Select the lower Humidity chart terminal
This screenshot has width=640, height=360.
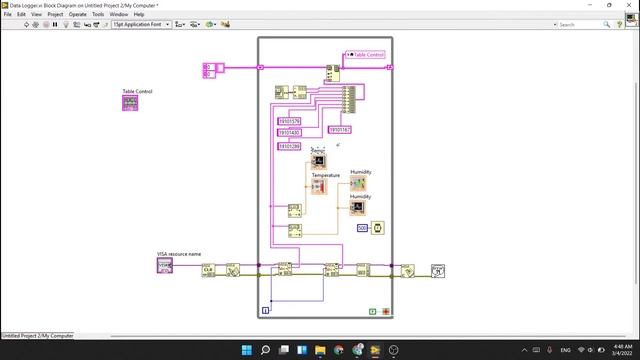pos(358,207)
